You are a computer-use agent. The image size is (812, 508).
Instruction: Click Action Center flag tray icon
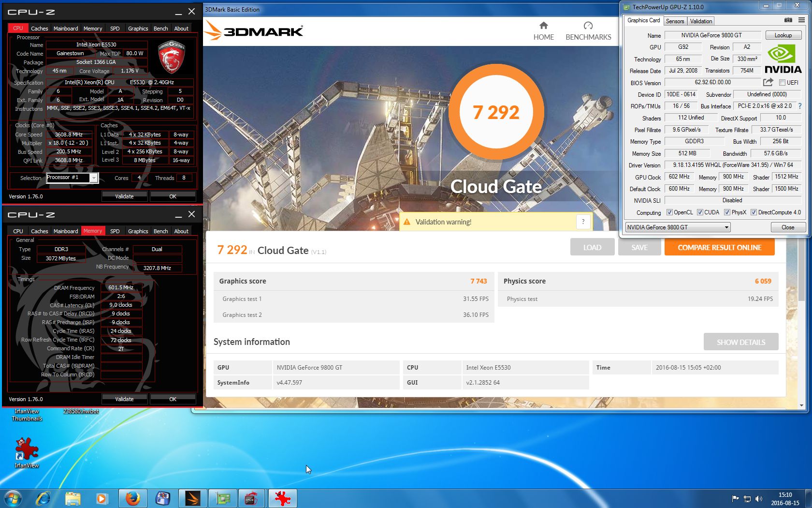pos(736,499)
